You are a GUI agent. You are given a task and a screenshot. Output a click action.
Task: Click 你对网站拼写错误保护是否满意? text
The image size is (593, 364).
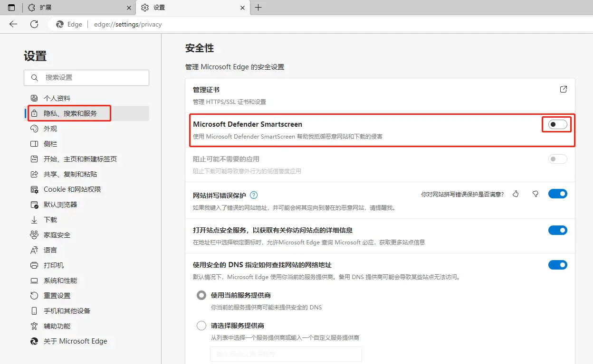[463, 194]
